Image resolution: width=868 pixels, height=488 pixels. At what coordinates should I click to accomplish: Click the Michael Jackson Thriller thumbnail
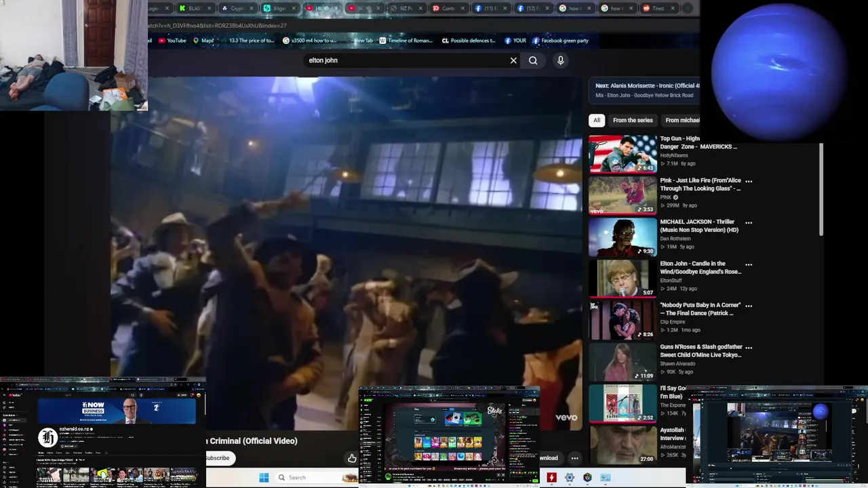(x=623, y=237)
